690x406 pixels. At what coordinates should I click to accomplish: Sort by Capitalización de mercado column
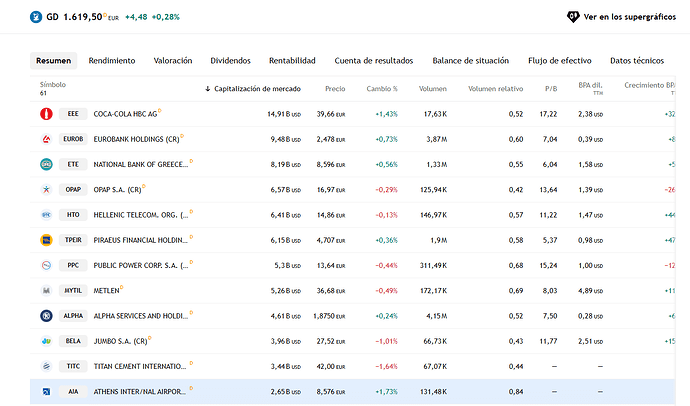[x=253, y=89]
